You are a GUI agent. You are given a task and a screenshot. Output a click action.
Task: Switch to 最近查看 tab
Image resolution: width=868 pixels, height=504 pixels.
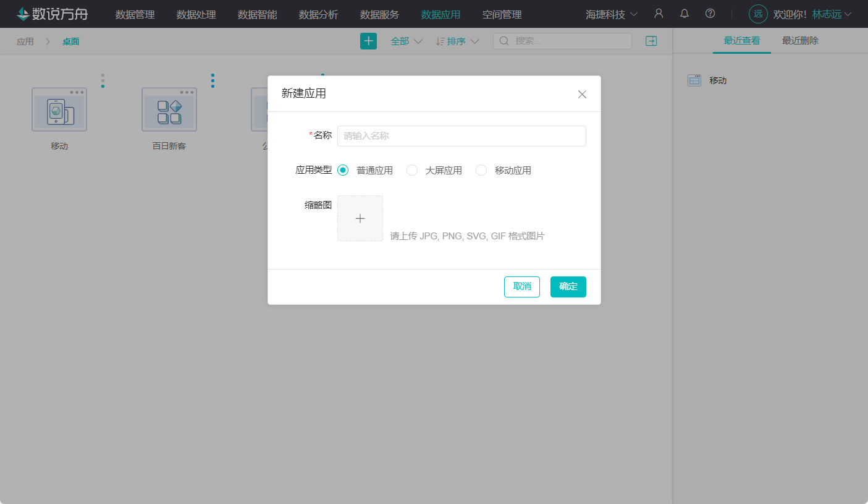click(742, 41)
